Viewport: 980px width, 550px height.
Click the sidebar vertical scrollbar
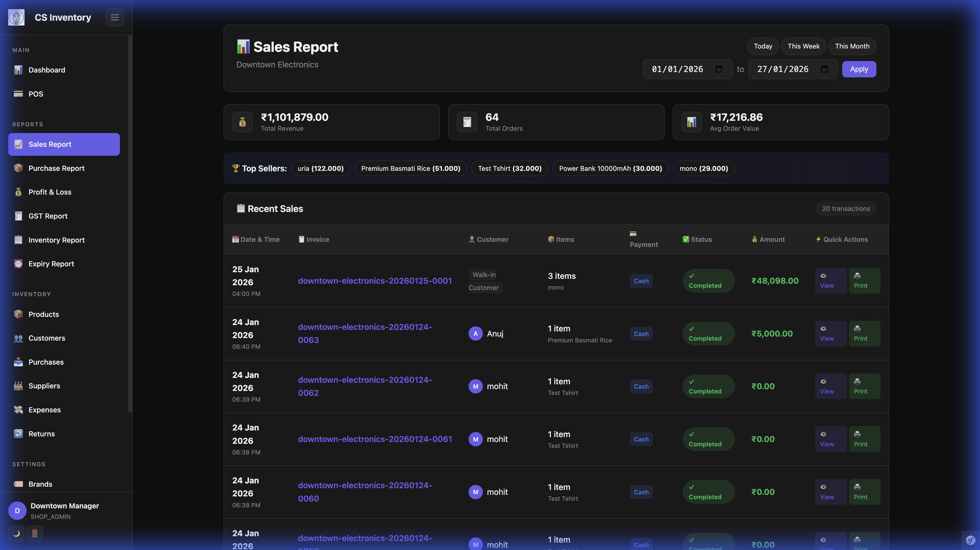(x=130, y=224)
